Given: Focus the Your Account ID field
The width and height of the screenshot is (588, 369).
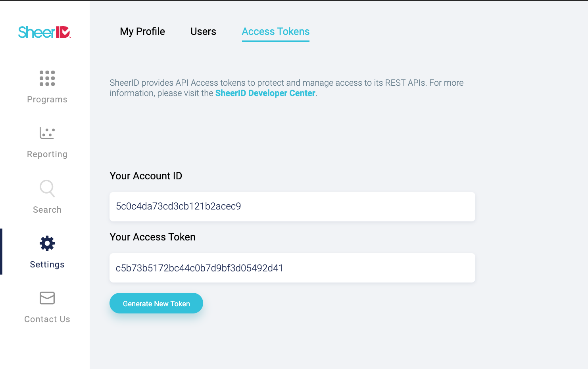Looking at the screenshot, I should point(292,207).
